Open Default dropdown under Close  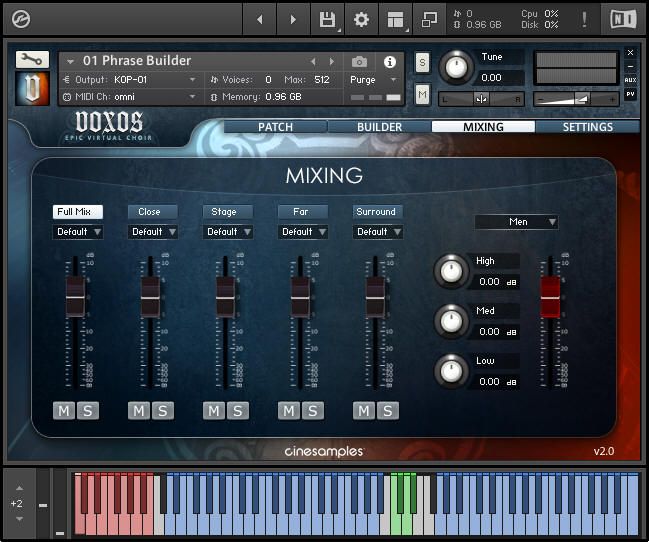[x=153, y=232]
